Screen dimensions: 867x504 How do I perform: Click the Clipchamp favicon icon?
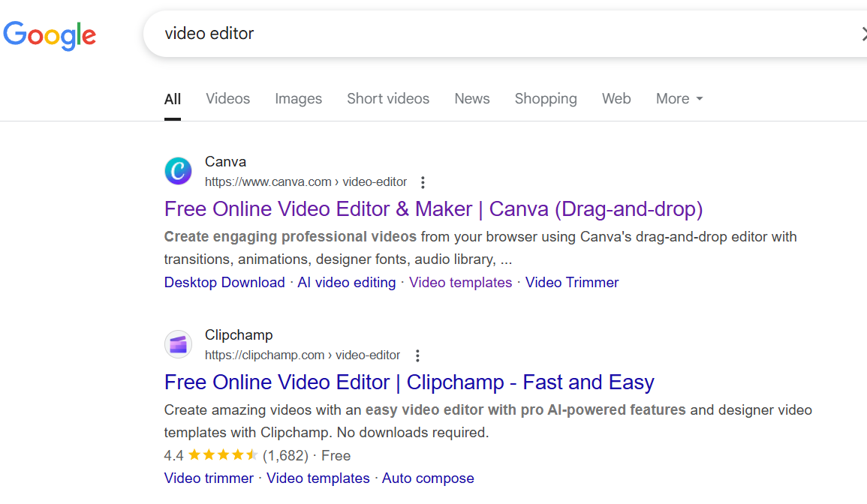tap(178, 344)
